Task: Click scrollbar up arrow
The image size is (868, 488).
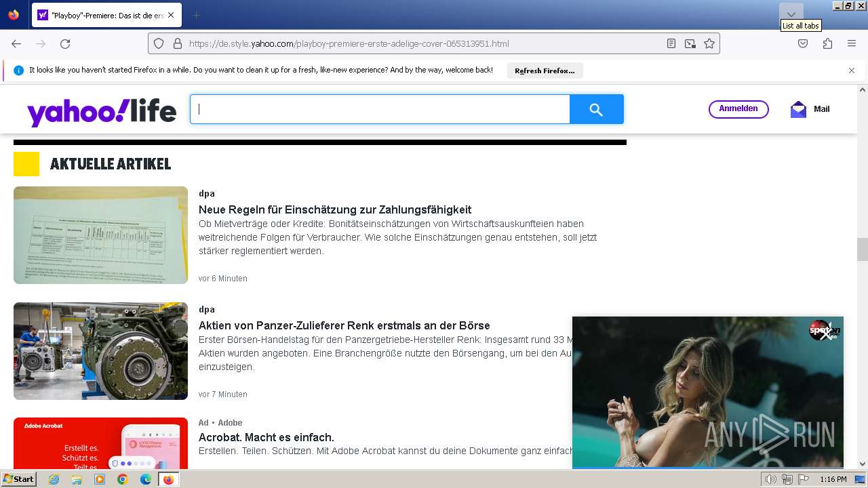Action: (863, 89)
